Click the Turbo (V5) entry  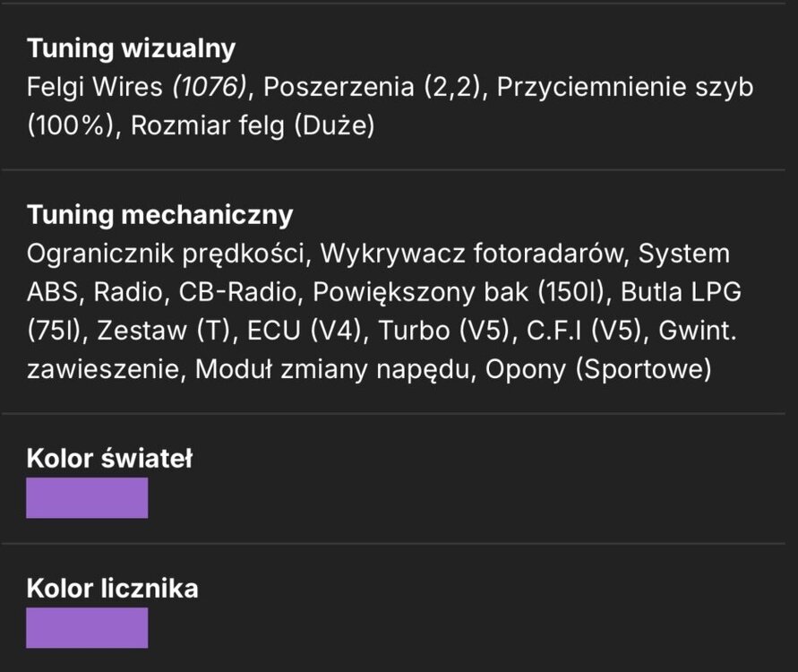tap(444, 331)
